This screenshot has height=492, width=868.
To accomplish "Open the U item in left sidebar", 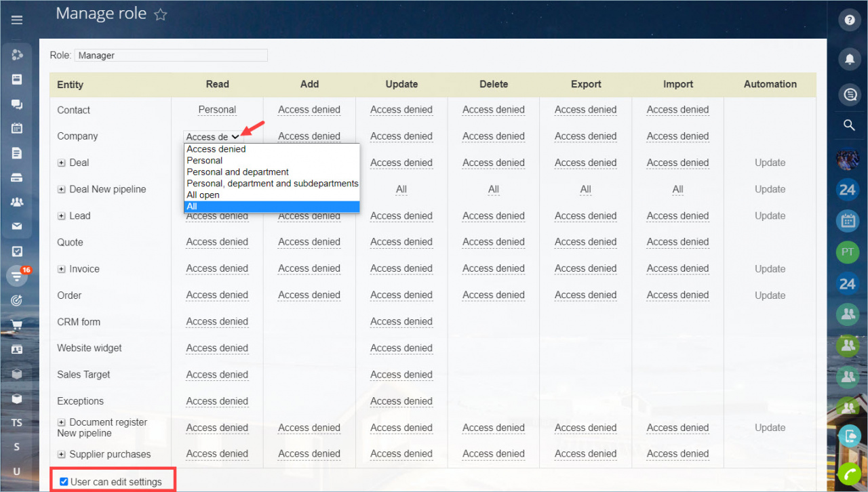I will (17, 472).
